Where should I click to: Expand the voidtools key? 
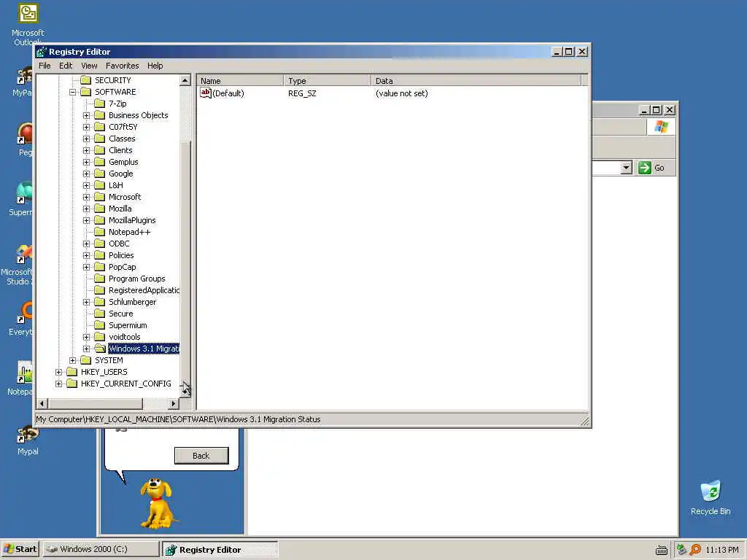pos(86,337)
